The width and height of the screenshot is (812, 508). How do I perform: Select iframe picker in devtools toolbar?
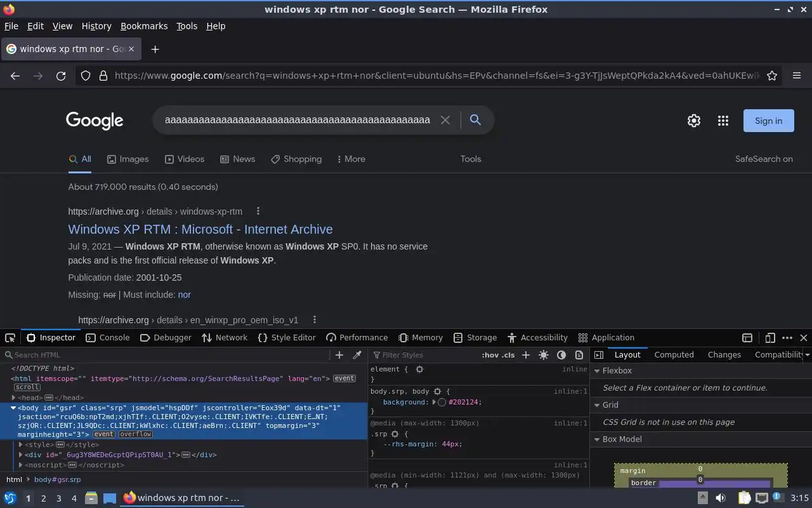(747, 338)
